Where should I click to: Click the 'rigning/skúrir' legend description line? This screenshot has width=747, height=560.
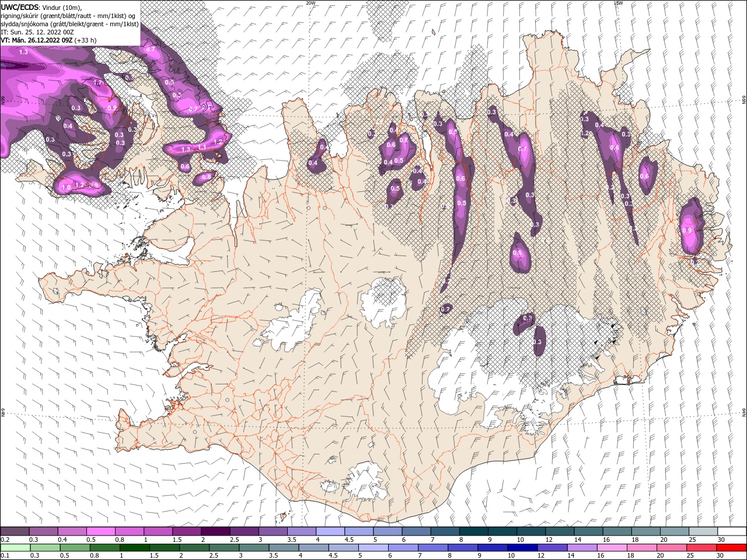[68, 16]
